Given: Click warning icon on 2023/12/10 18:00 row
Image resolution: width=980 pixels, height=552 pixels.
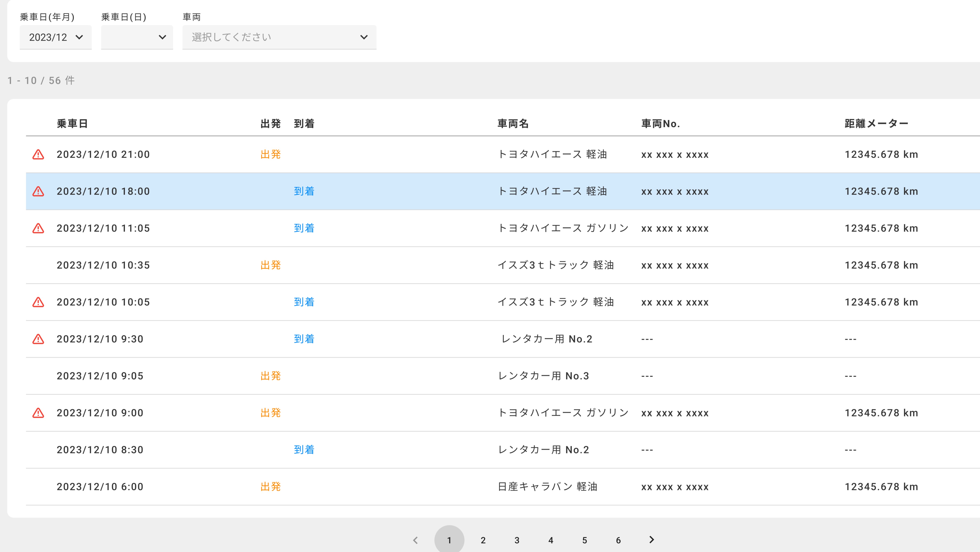Looking at the screenshot, I should click(x=38, y=191).
